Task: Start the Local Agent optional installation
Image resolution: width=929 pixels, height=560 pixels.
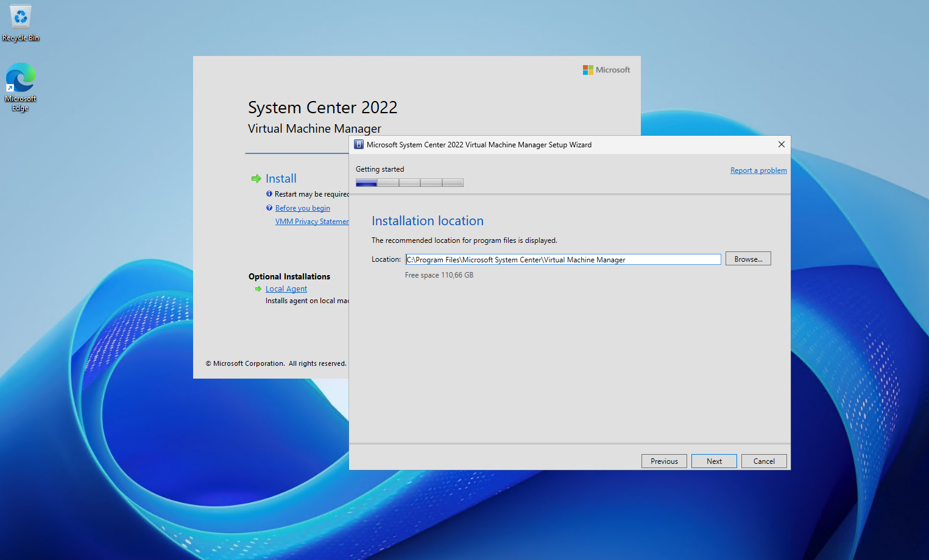Action: (286, 289)
